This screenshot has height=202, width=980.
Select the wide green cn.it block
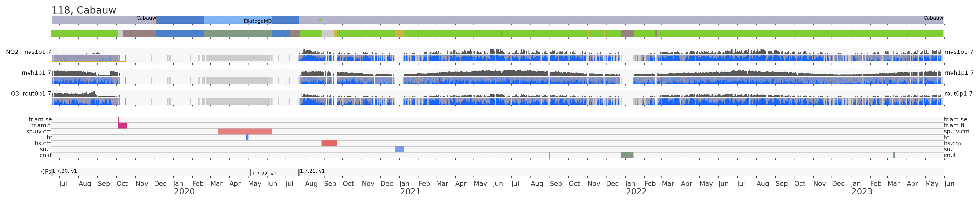point(627,155)
